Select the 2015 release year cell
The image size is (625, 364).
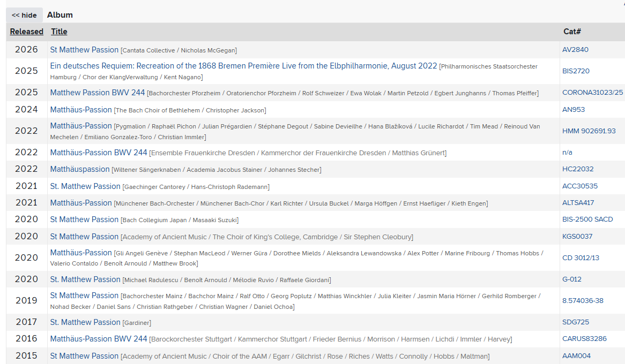pos(26,355)
